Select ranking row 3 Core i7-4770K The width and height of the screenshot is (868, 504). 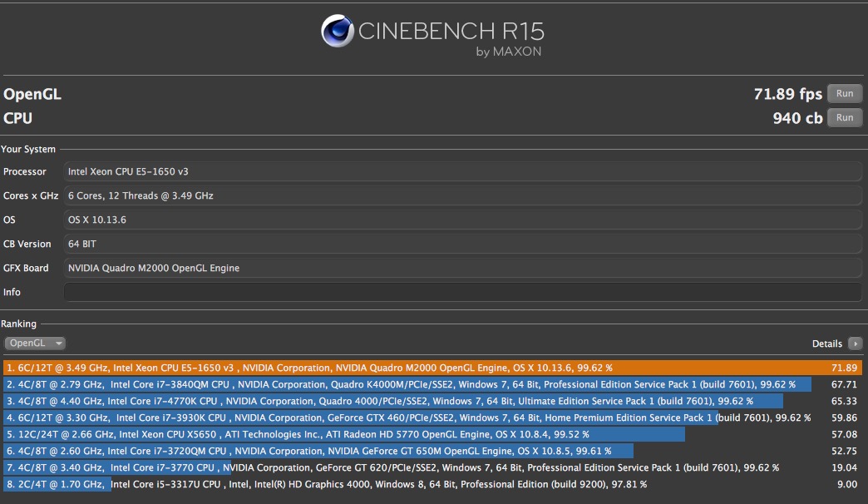(x=432, y=401)
